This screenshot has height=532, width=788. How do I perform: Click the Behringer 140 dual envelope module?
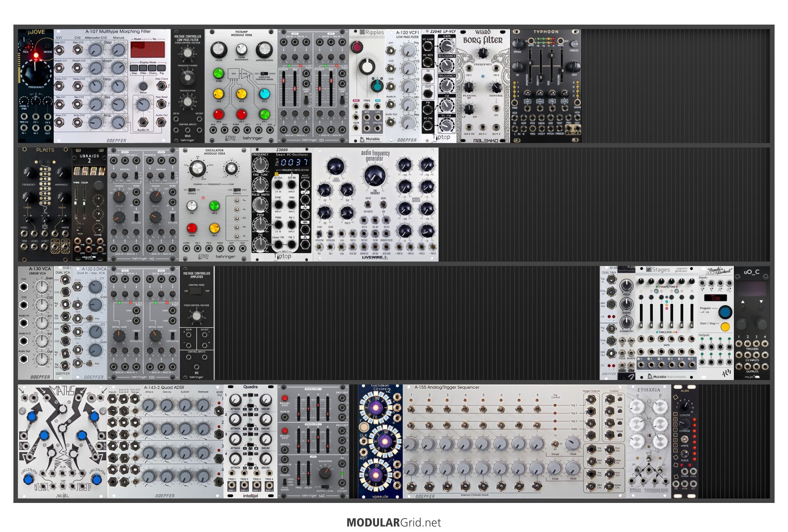(313, 442)
